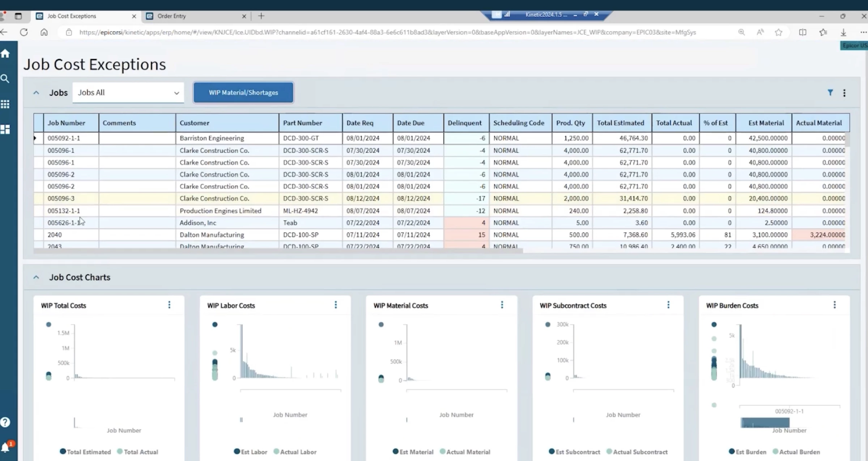Open the browser downloads icon
This screenshot has width=868, height=461.
pyautogui.click(x=843, y=32)
